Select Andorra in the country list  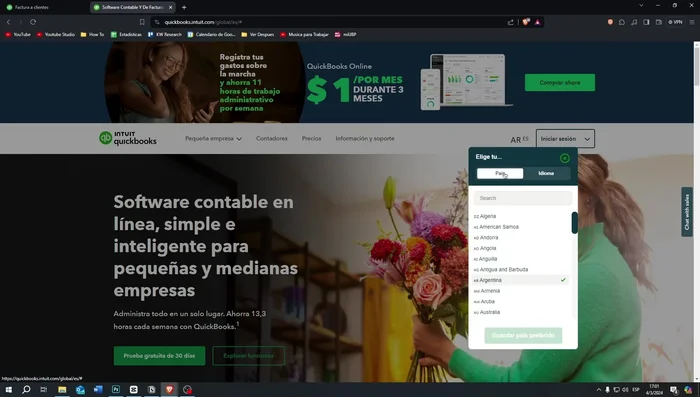(x=521, y=238)
